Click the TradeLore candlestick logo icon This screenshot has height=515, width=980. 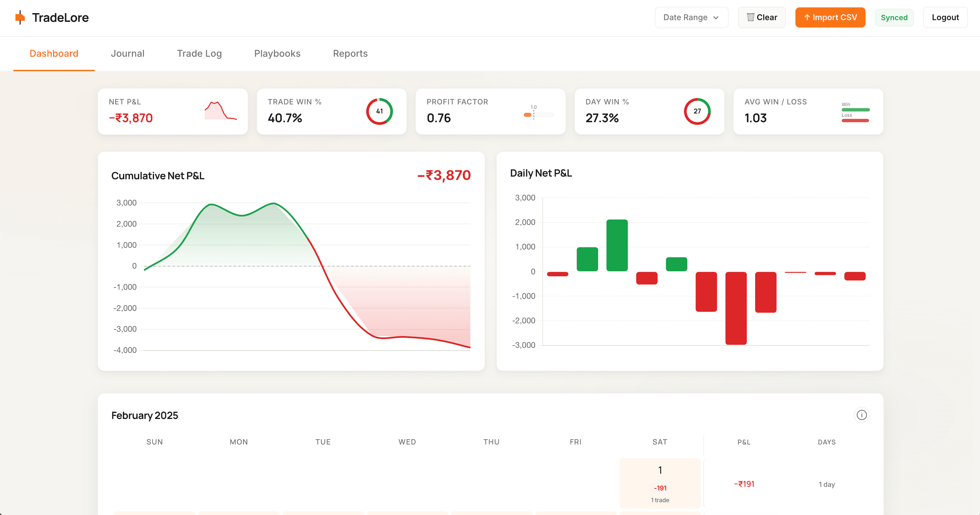20,17
